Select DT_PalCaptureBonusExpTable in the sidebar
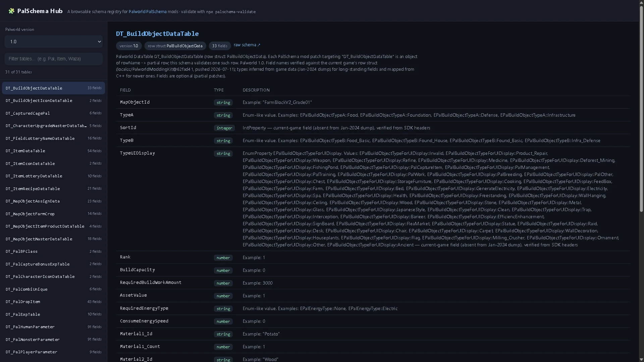 tap(54, 264)
